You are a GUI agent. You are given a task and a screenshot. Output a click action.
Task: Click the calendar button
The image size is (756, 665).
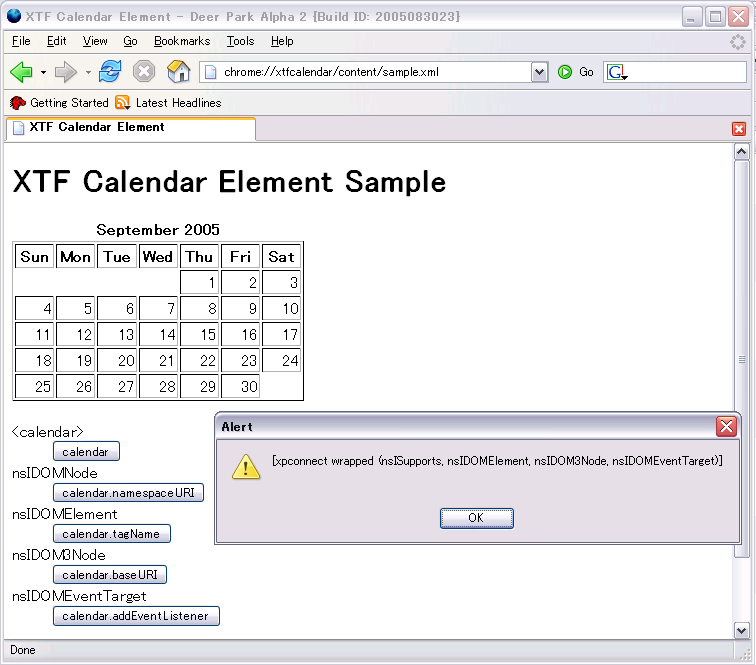(86, 451)
